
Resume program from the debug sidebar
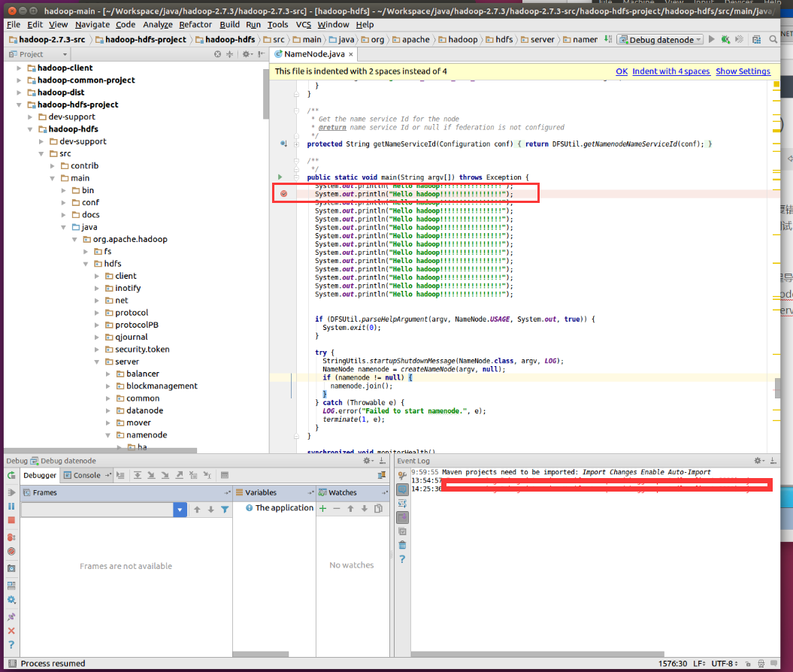click(x=11, y=492)
